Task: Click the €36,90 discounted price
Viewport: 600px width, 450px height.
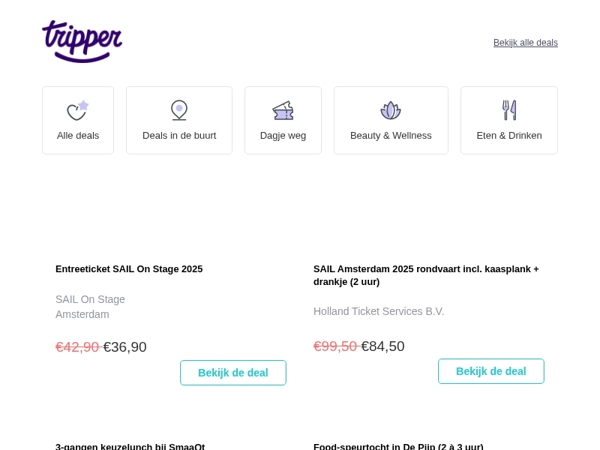Action: point(125,347)
